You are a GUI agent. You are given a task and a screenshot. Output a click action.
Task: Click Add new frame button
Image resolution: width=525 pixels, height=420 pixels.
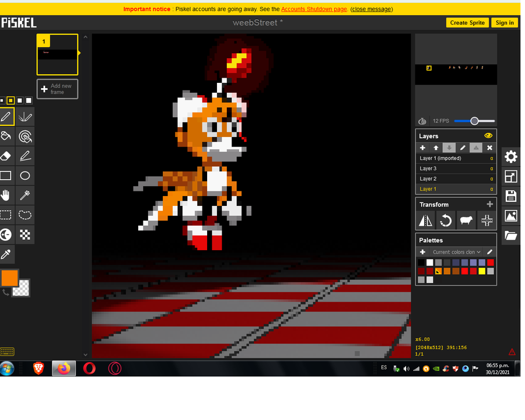[57, 89]
